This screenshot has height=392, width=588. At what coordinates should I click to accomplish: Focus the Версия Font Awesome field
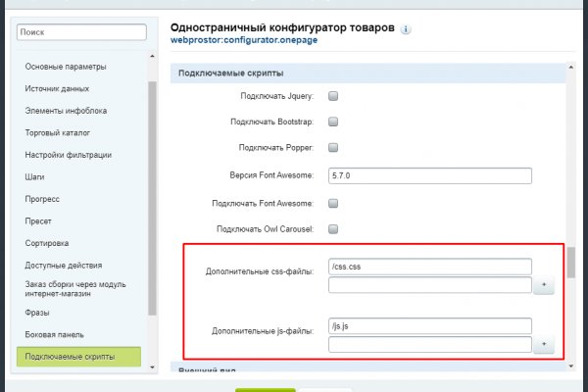click(428, 176)
